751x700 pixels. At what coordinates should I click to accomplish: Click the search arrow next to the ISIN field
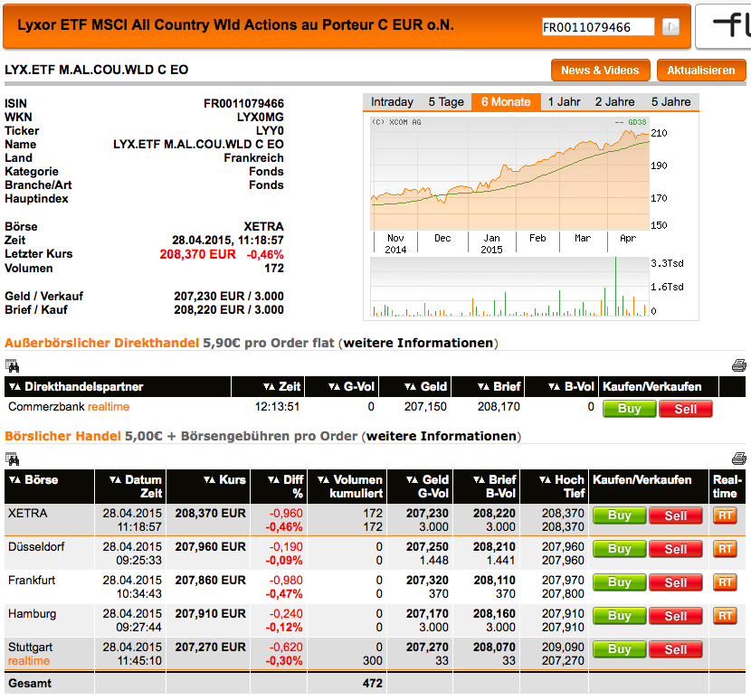[x=670, y=27]
